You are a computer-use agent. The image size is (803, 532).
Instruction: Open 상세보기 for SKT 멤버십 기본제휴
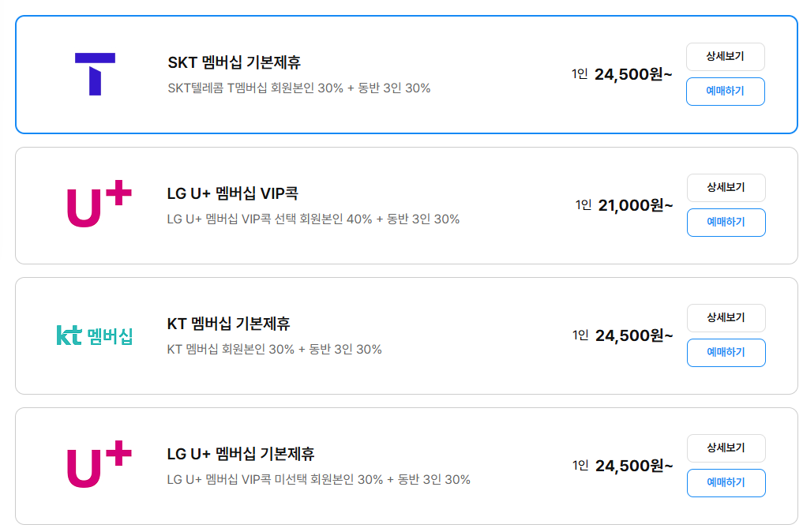[725, 57]
